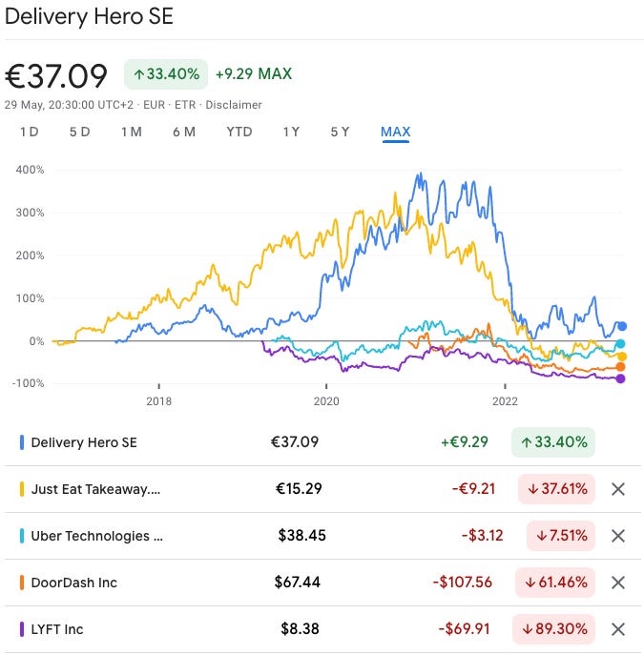The image size is (644, 655).
Task: Click the 300% y-axis label
Action: pyautogui.click(x=30, y=213)
